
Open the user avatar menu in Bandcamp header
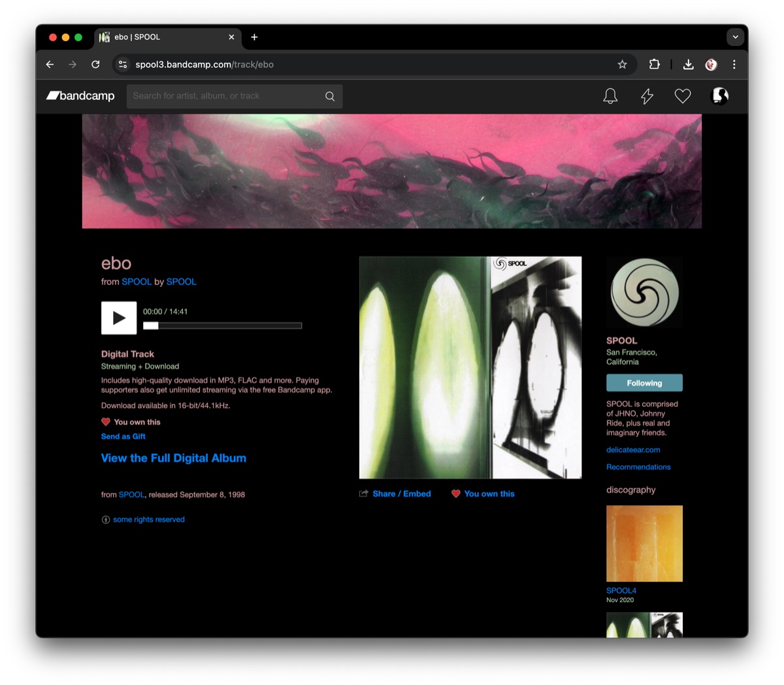720,96
